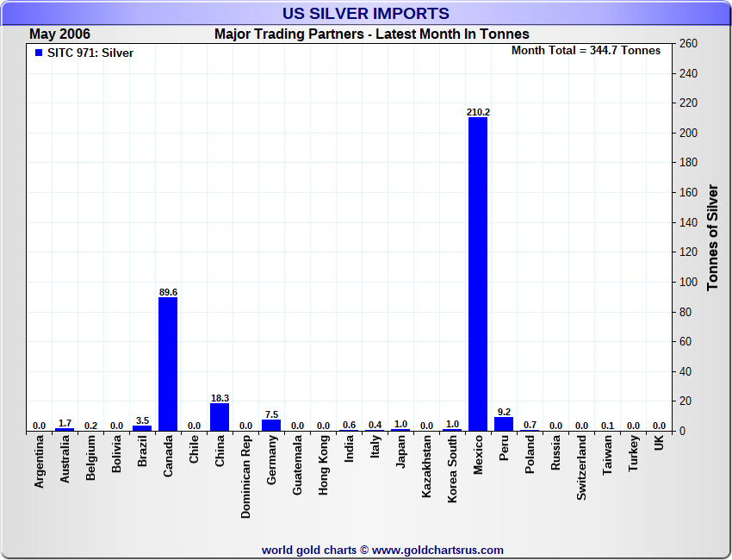Click the Korea South x-axis label
Viewport: 732px width, 560px height.
point(452,469)
